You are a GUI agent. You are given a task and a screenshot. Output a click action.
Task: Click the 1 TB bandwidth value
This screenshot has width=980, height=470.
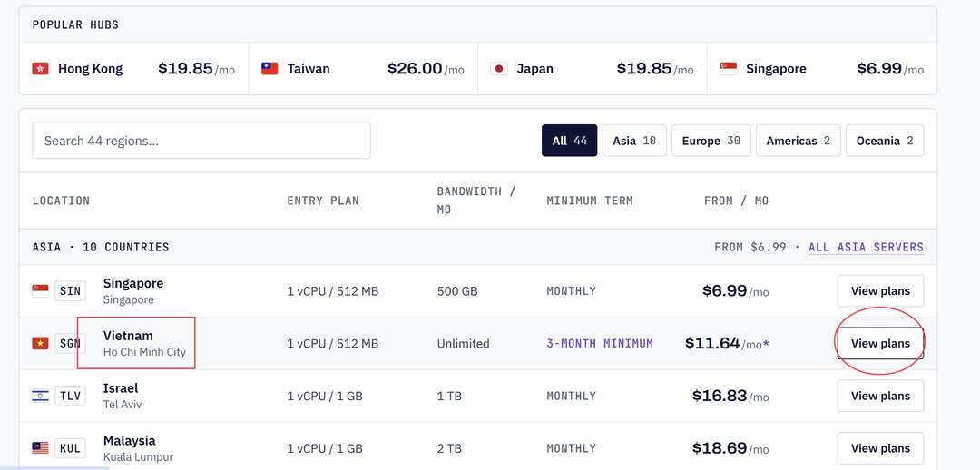point(449,396)
